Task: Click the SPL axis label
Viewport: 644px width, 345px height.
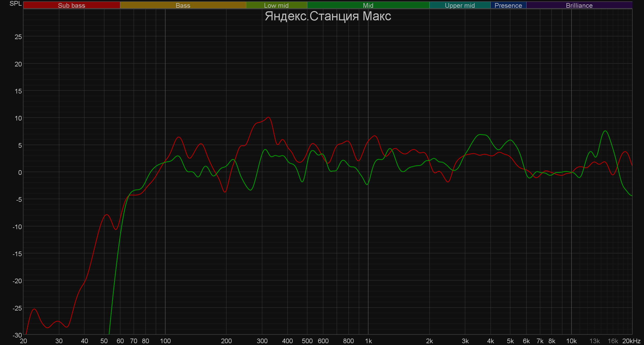Action: point(15,4)
